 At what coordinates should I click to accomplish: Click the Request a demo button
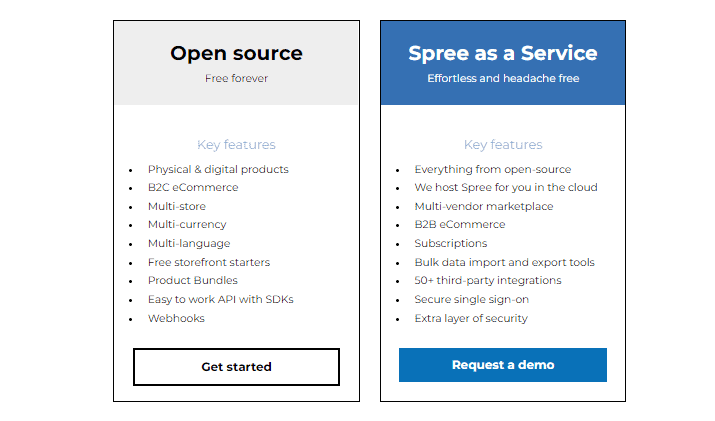[x=503, y=365]
